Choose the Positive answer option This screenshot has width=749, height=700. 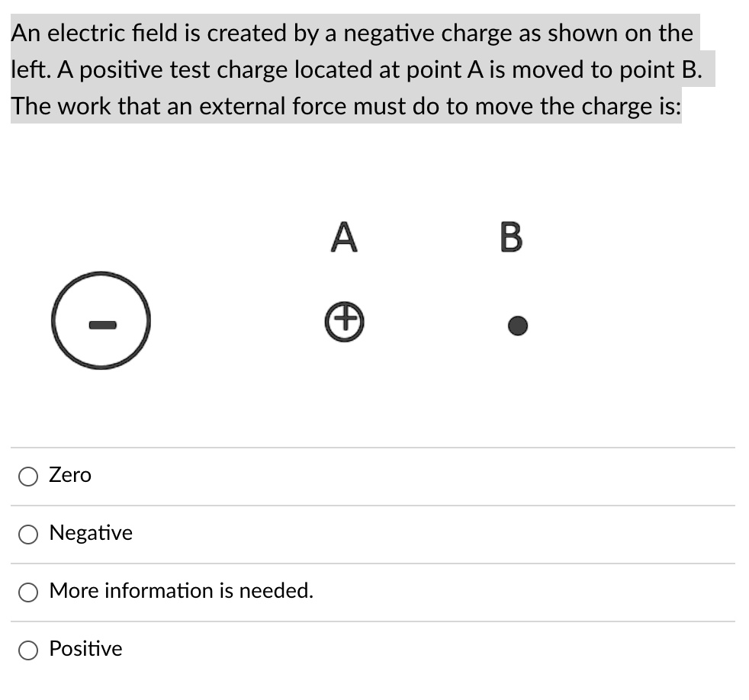28,650
